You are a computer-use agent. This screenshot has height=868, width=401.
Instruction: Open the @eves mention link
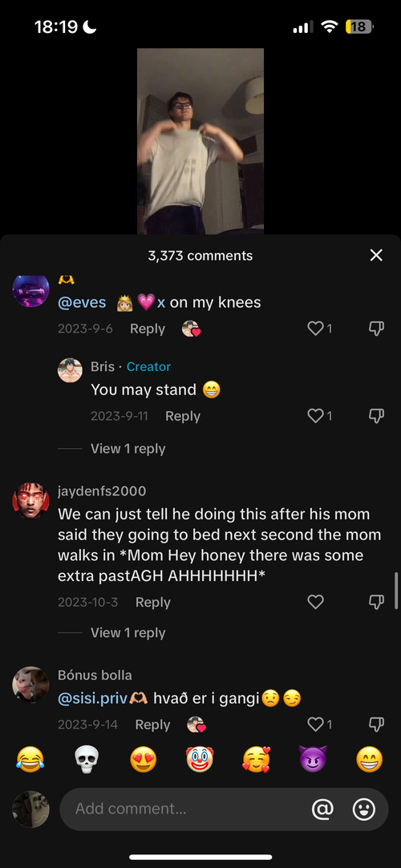pos(82,303)
